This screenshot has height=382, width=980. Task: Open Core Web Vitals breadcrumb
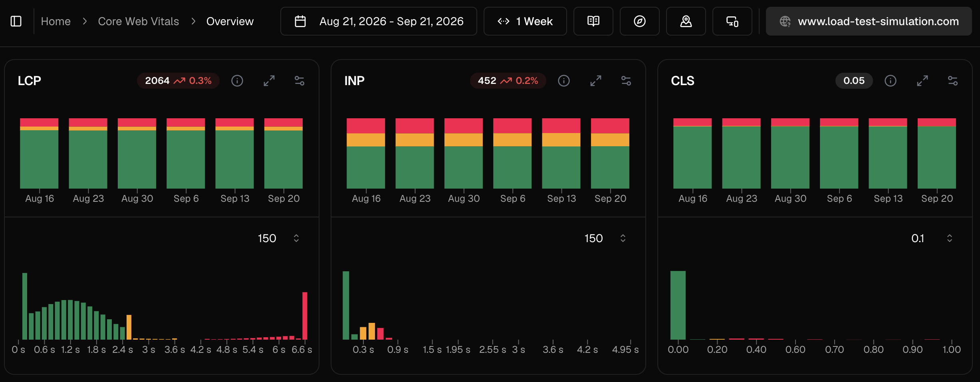(138, 21)
